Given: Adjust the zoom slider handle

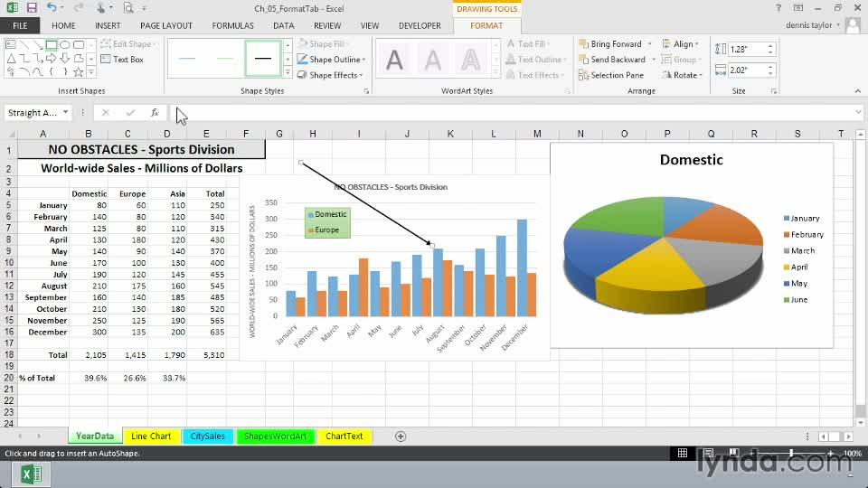Looking at the screenshot, I should 791,453.
